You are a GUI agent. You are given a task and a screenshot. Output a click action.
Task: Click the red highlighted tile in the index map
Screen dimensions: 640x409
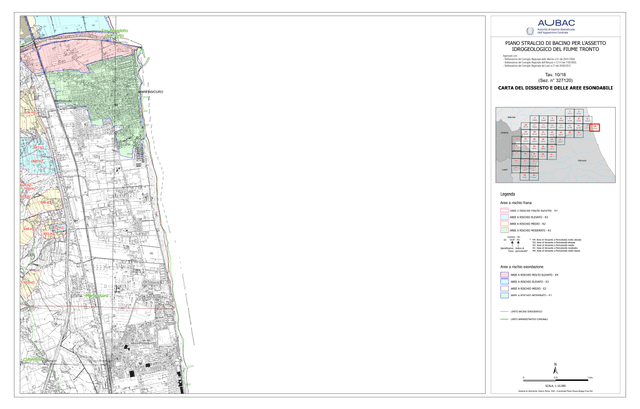point(595,127)
